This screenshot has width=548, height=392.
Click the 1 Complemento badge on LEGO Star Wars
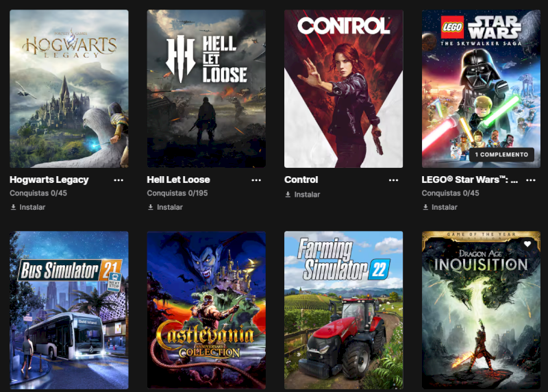click(x=501, y=155)
